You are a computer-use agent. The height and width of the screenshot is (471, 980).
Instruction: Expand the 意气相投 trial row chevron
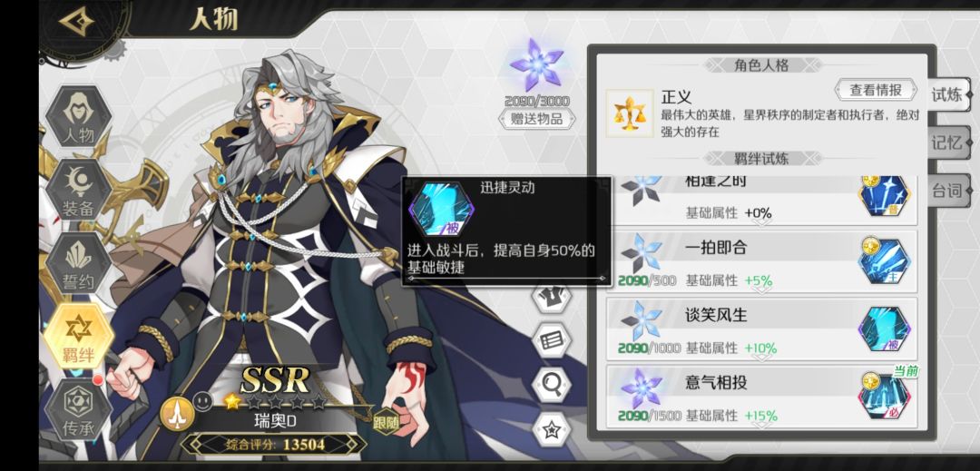coord(760,425)
